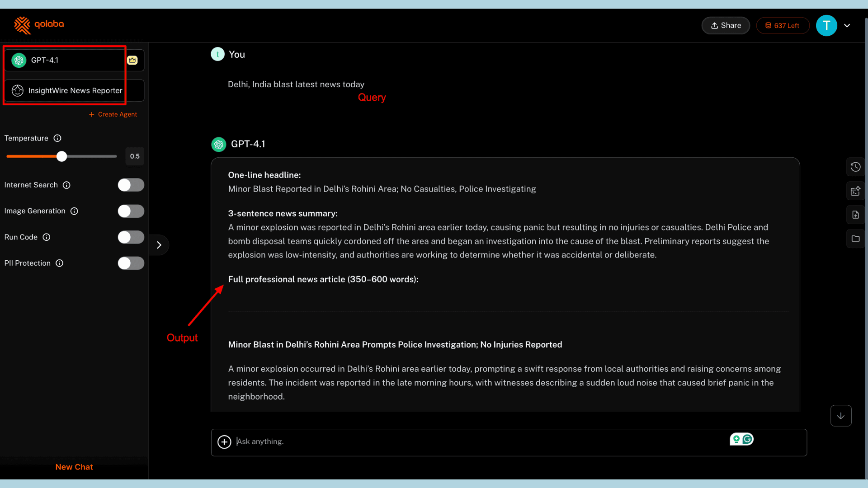Click the Qolaba logo
The image size is (868, 488).
(x=39, y=25)
